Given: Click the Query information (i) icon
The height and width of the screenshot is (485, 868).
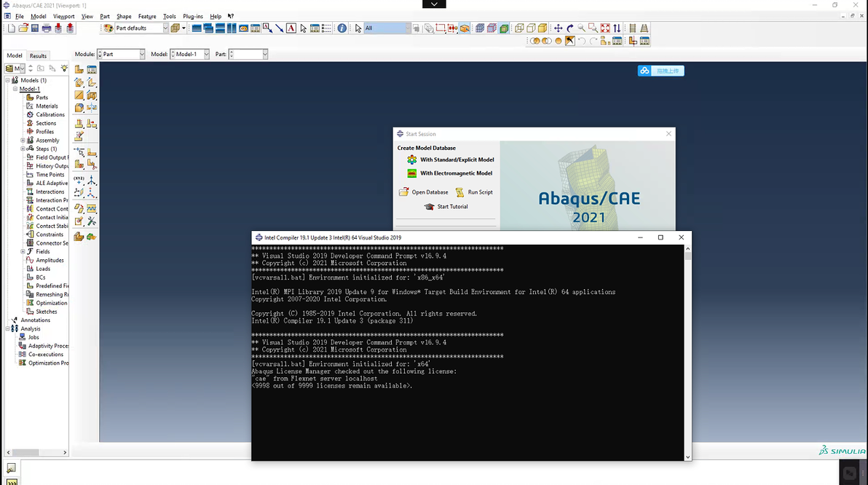Looking at the screenshot, I should (x=342, y=28).
